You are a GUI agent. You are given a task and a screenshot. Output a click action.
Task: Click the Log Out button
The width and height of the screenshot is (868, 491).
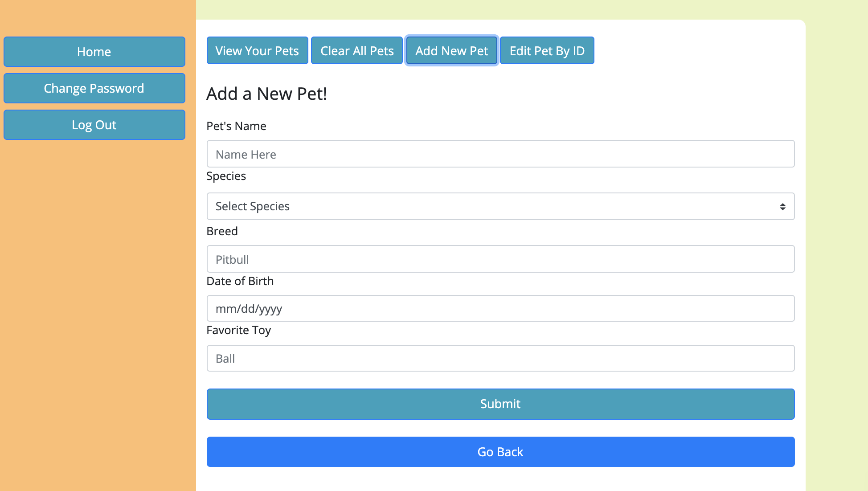click(x=94, y=125)
